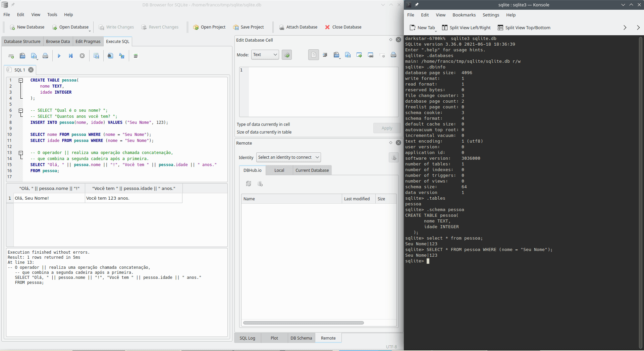
Task: Click Save Project button
Action: [x=249, y=27]
